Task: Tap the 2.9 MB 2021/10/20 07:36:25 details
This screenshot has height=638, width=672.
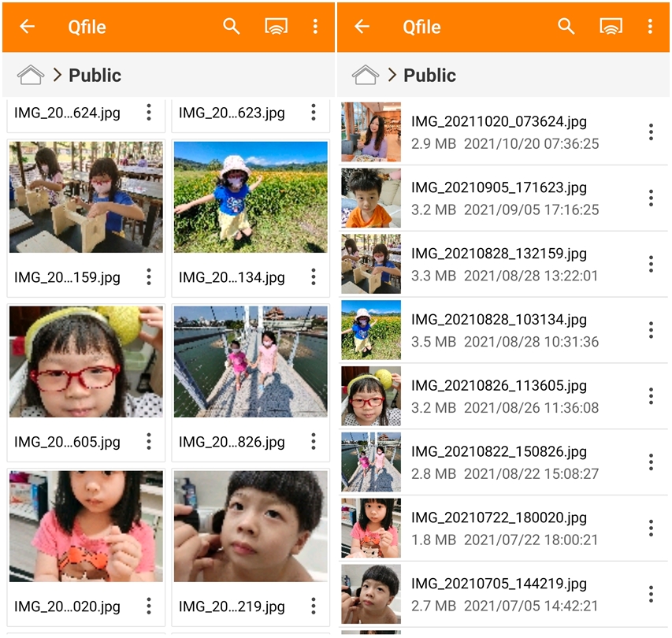Action: point(505,143)
